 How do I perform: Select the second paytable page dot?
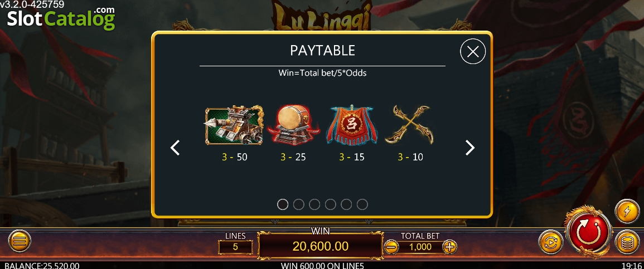299,204
